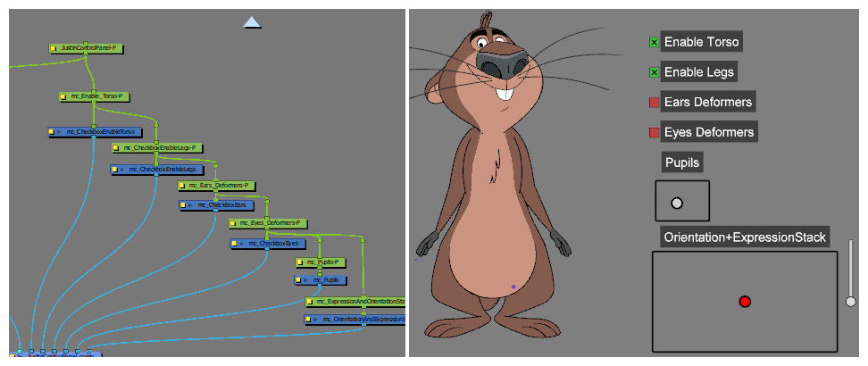Screen dimensions: 868x366
Task: Click yellow square on mc_Eyes_Deformers-P node
Action: click(234, 224)
